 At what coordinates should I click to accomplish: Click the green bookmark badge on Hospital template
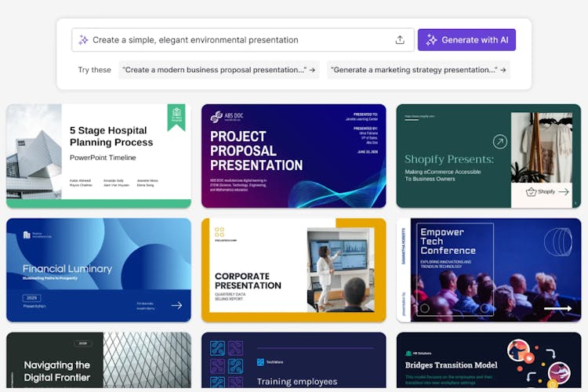[176, 117]
